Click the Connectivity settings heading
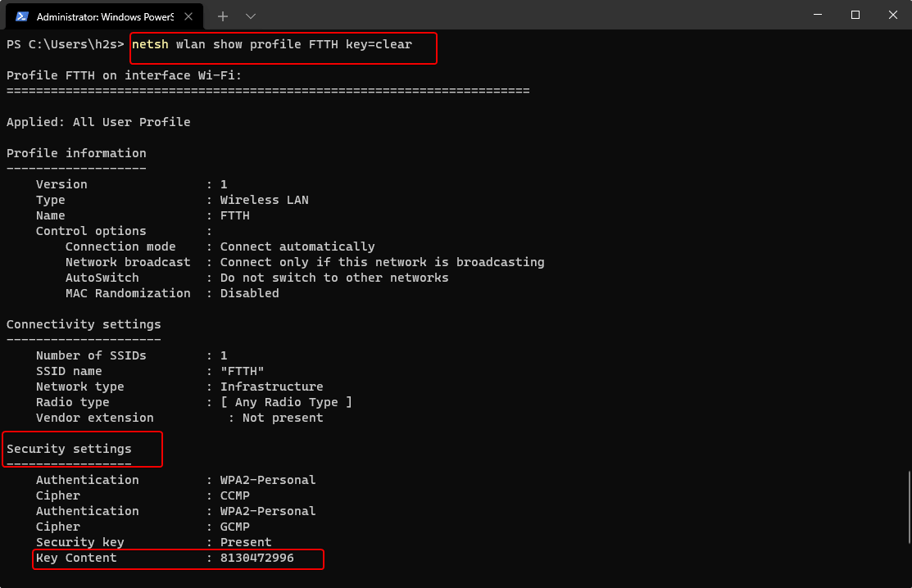This screenshot has height=588, width=912. coord(83,323)
